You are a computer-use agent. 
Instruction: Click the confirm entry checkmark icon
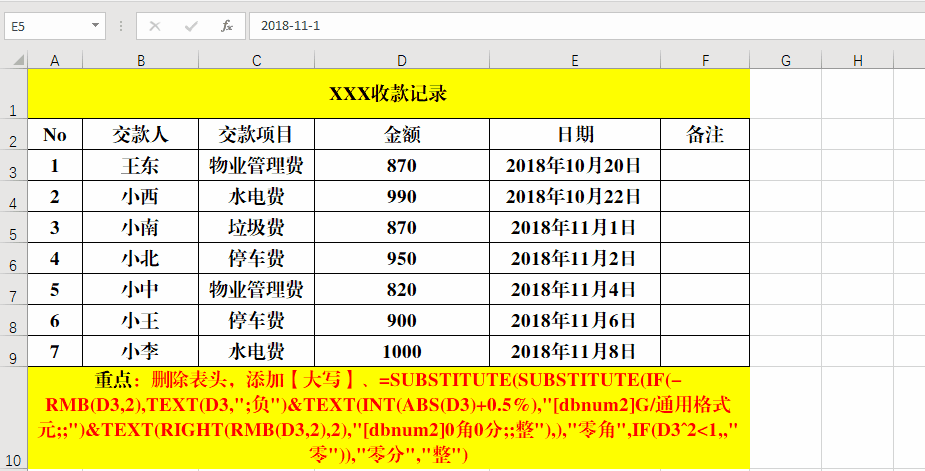[191, 26]
